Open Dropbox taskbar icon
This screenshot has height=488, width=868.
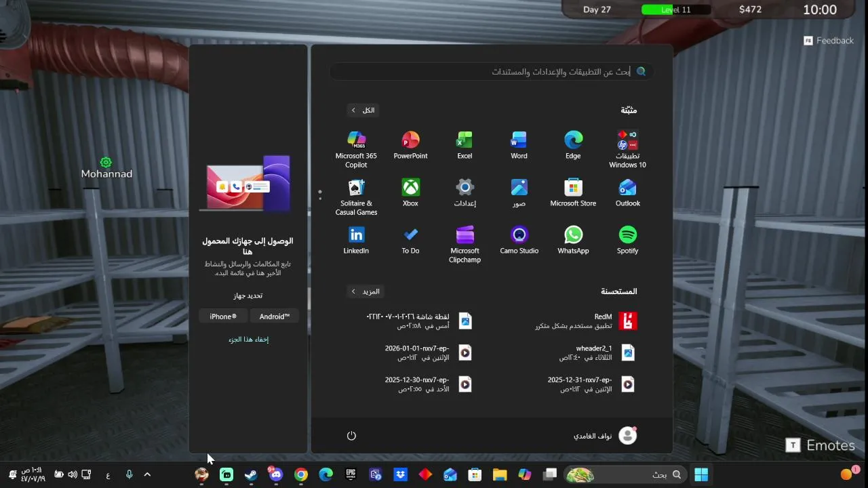(x=400, y=474)
